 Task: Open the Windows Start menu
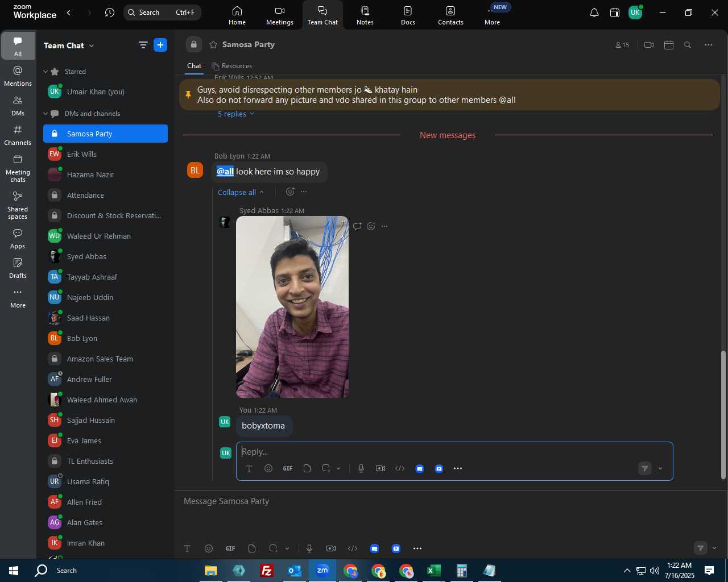point(14,571)
